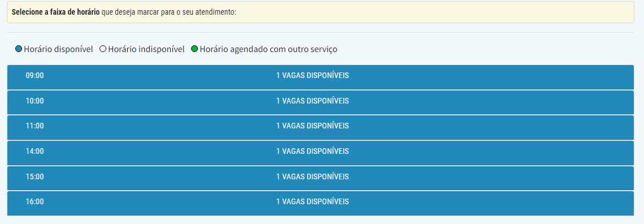
Task: Click '1 VAGAS DISPONÍVEIS' in the 14:00 row
Action: [313, 151]
